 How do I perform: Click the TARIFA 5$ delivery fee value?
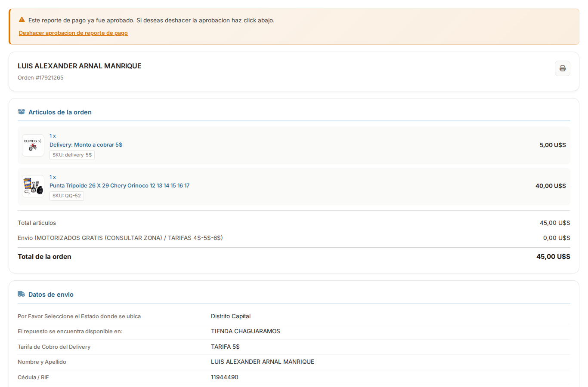(225, 347)
